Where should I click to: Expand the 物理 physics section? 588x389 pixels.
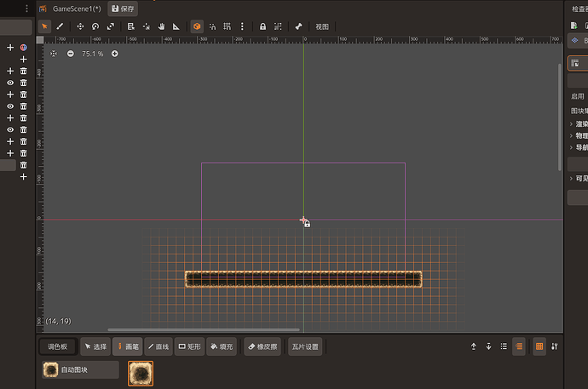coord(579,135)
